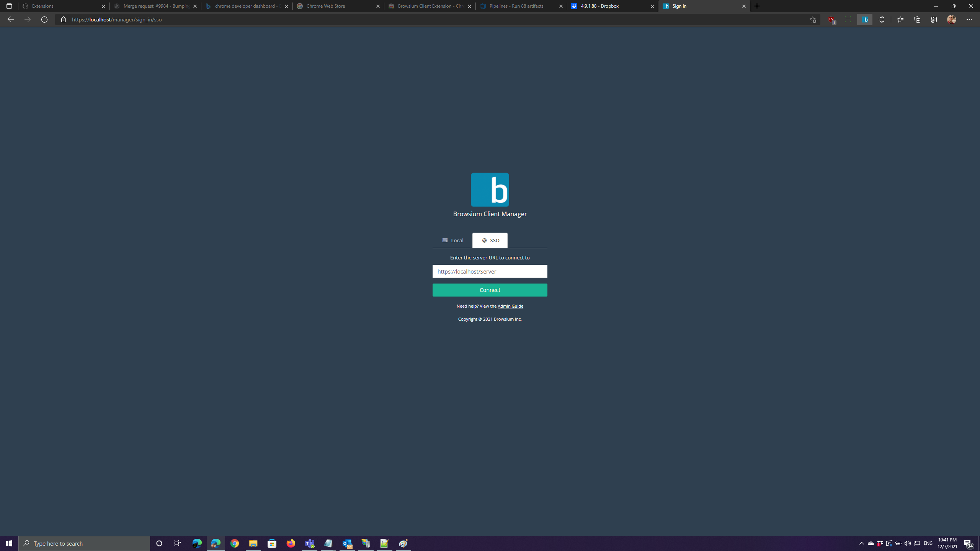Add current page to favorites
Screen dimensions: 980x551
[813, 20]
